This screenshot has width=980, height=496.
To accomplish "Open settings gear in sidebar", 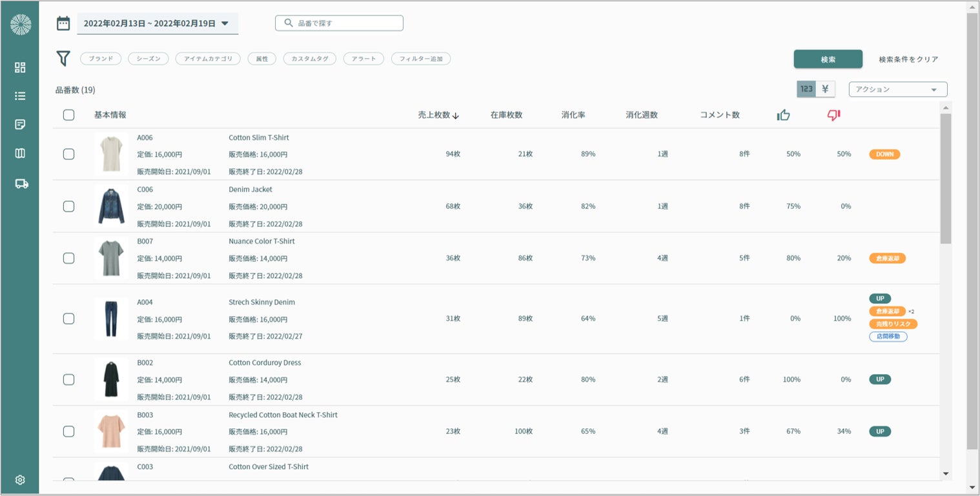I will point(20,480).
